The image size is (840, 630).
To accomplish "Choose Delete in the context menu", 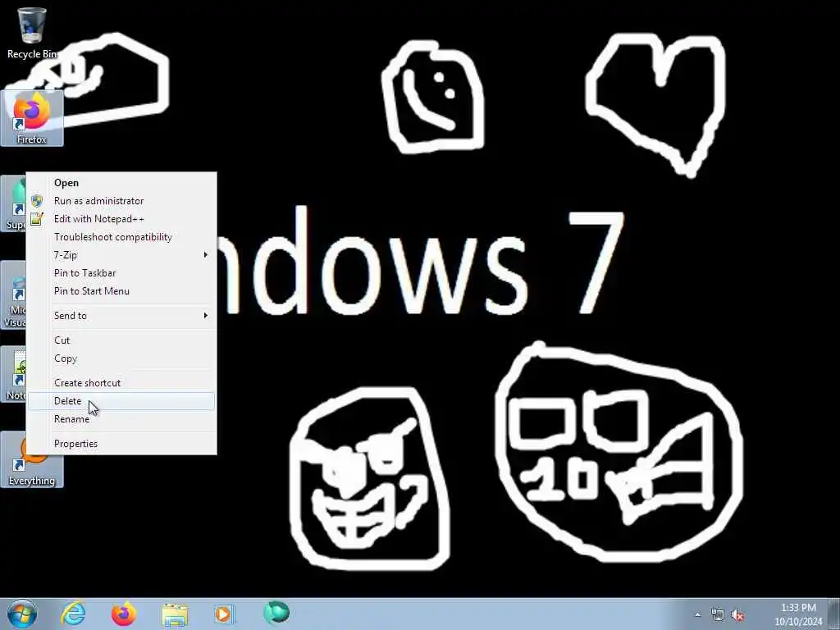I will pos(122,401).
